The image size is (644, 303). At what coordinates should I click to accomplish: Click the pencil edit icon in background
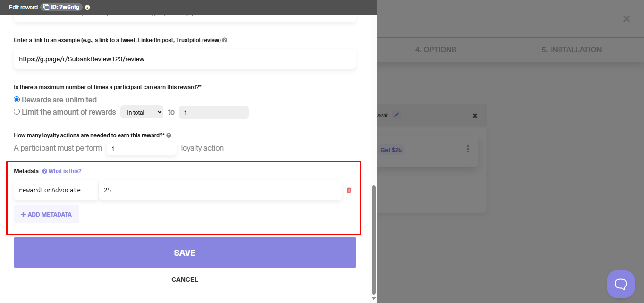click(x=397, y=115)
